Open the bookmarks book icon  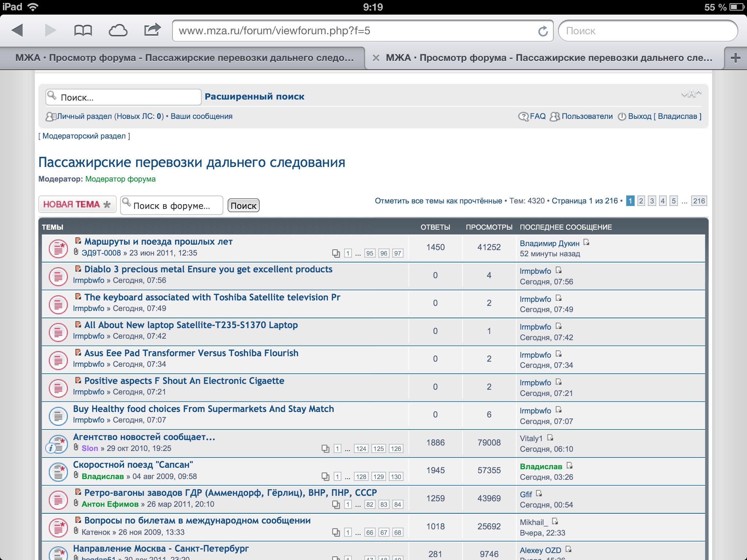coord(83,31)
